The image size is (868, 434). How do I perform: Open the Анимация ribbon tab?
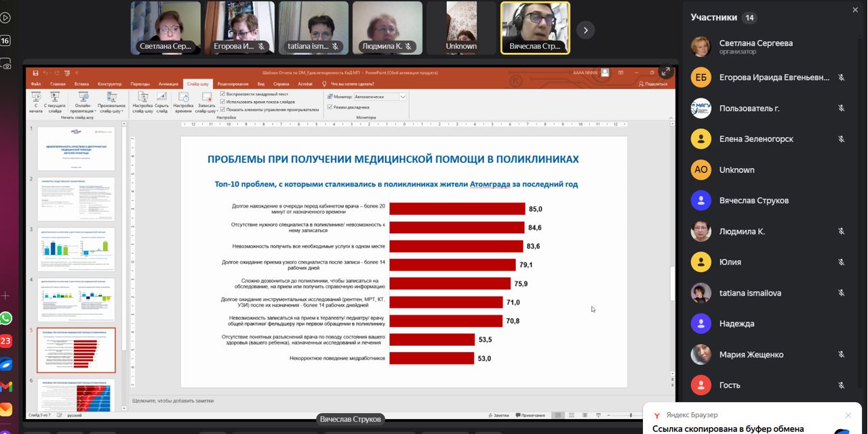click(168, 84)
